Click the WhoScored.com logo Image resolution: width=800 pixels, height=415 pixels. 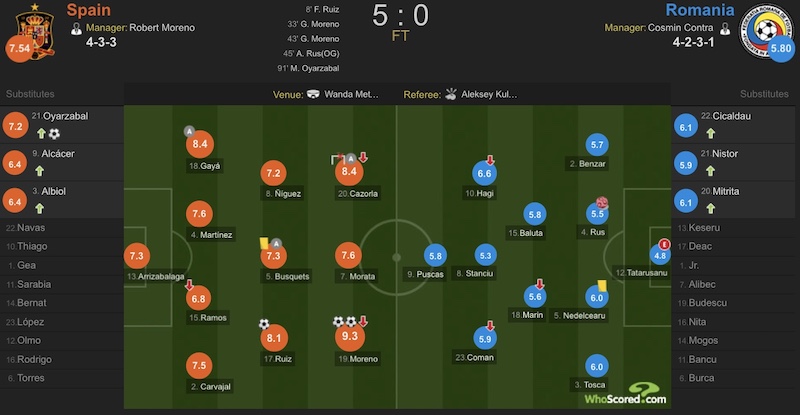tap(626, 394)
